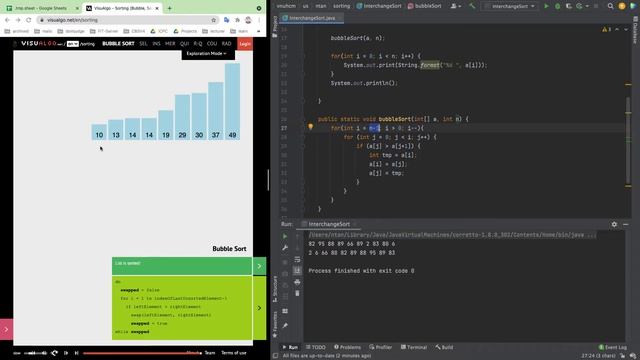The image size is (640, 360).
Task: Open the run configuration InterchangeSort dropdown
Action: (x=510, y=6)
